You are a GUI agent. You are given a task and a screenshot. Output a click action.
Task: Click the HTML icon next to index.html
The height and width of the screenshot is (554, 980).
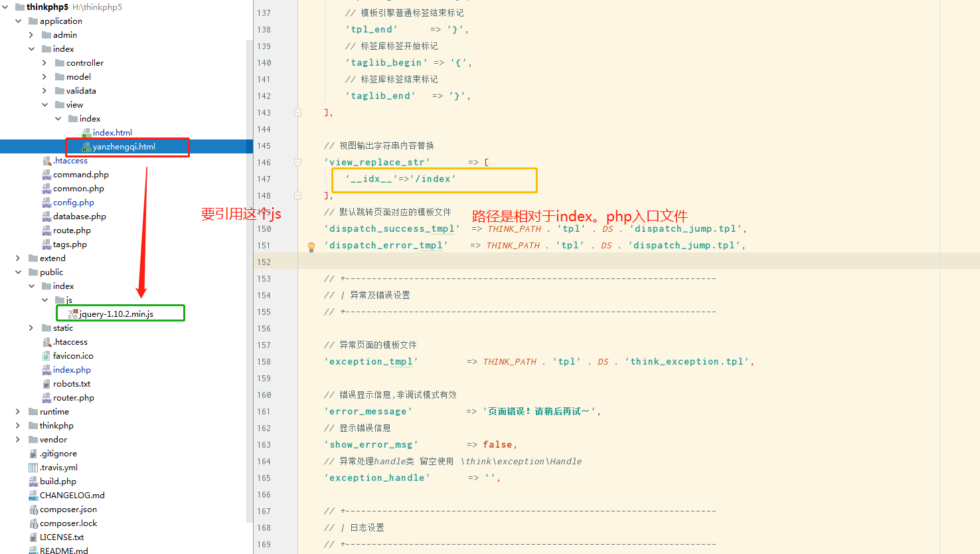click(87, 132)
